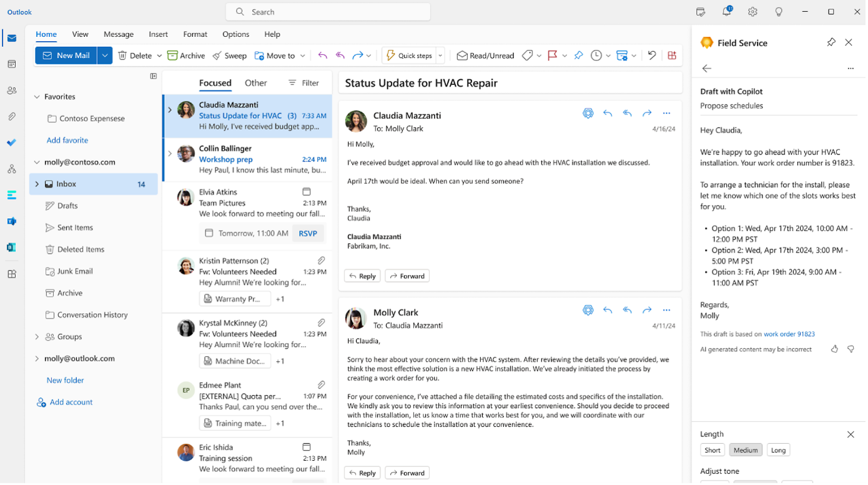Click the work order 91823 link
This screenshot has height=485, width=868.
[789, 334]
